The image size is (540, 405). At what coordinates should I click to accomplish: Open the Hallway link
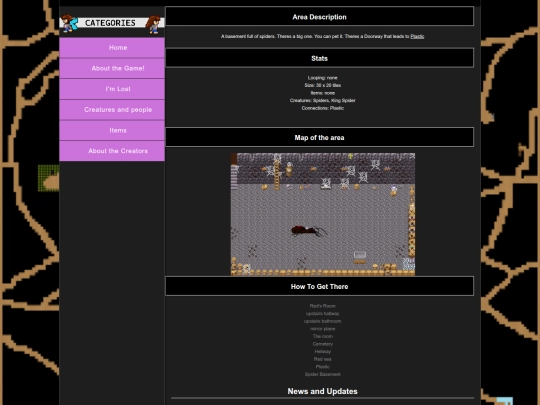322,351
